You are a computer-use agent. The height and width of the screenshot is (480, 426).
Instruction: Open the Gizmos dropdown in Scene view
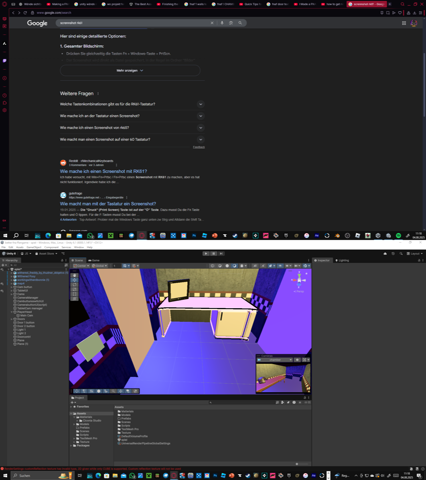pos(305,266)
